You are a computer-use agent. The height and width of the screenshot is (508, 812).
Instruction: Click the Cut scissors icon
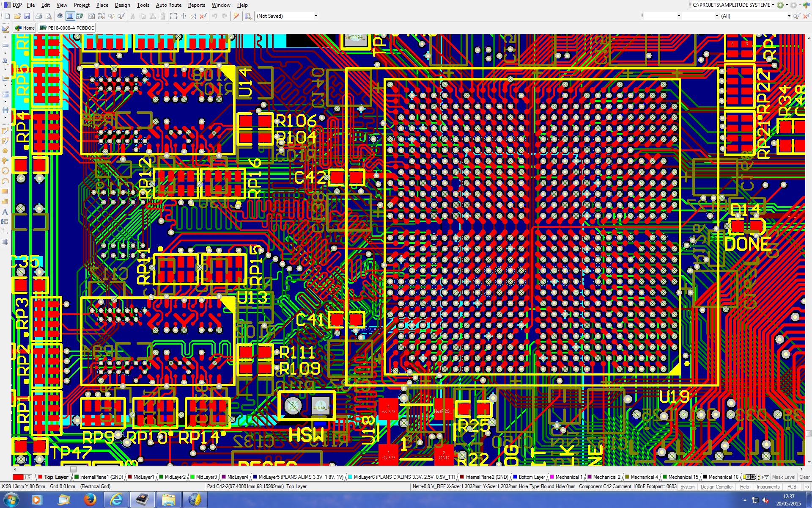[132, 16]
